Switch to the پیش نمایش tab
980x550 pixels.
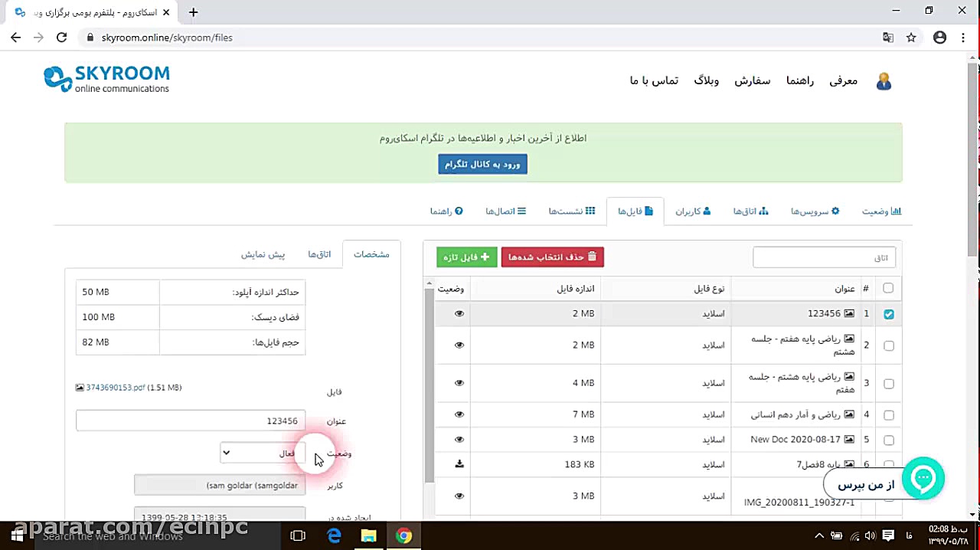pos(263,254)
